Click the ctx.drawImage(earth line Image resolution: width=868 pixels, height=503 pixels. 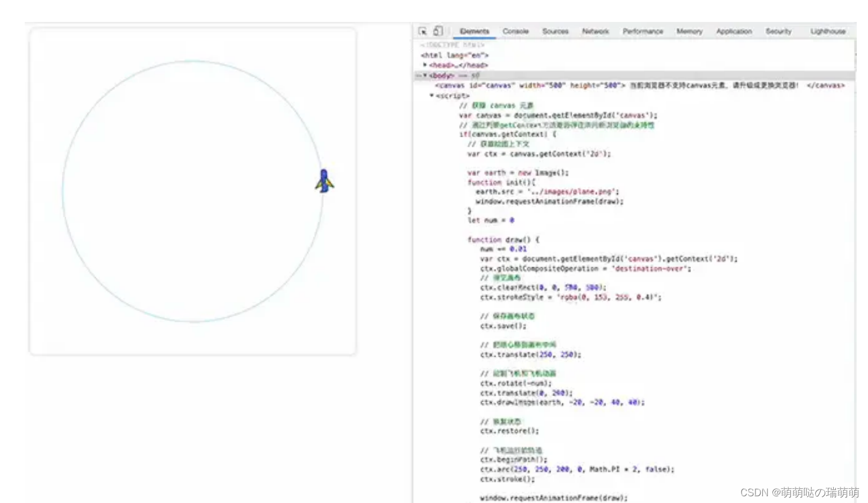point(562,402)
